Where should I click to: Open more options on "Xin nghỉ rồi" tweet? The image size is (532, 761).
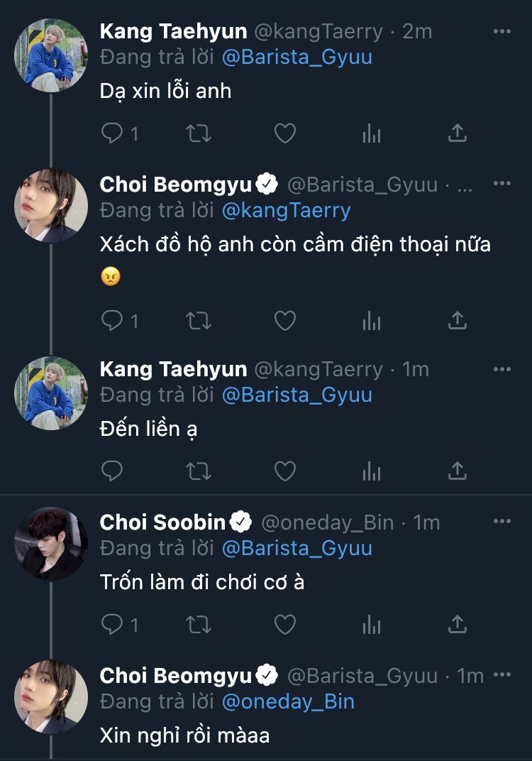point(502,675)
